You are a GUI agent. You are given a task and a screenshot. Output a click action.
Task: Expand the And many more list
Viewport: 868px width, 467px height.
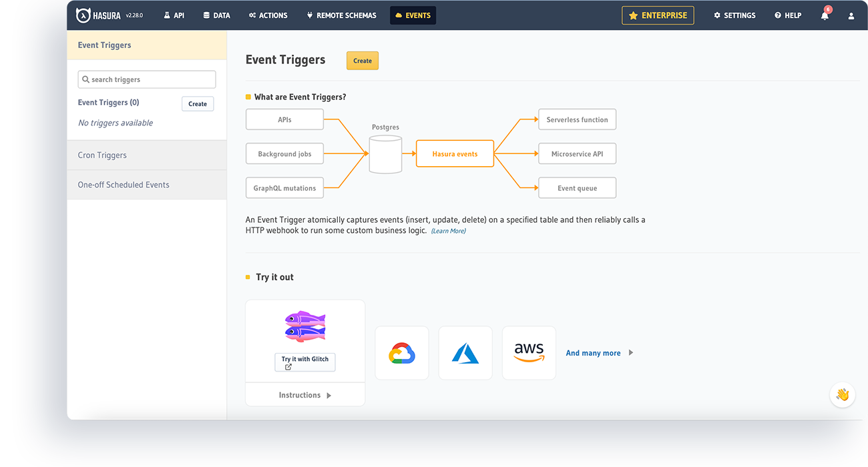(599, 353)
